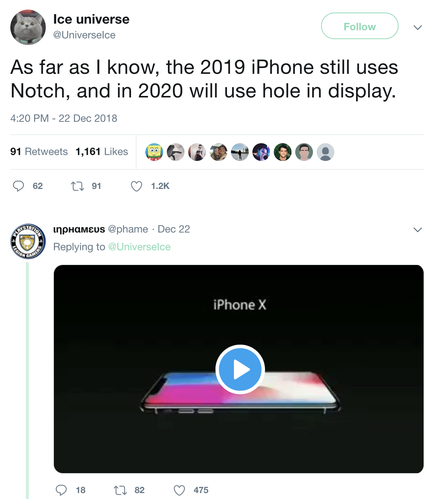Reply to the Ice universe tweet
This screenshot has height=499, width=448.
[18, 186]
